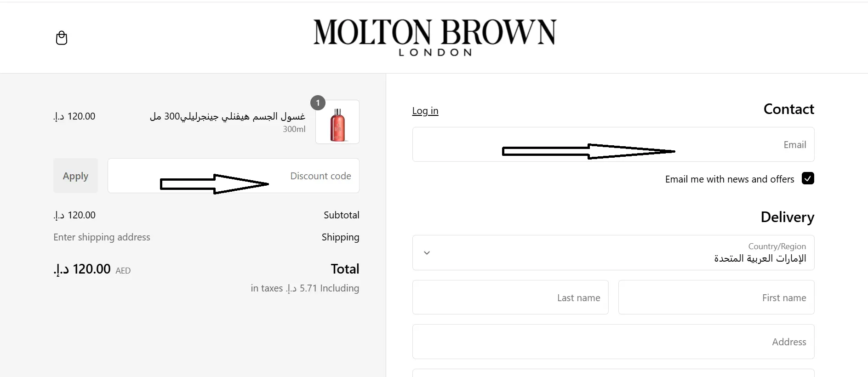Click the Molton Brown London logo
The height and width of the screenshot is (377, 868).
click(434, 38)
